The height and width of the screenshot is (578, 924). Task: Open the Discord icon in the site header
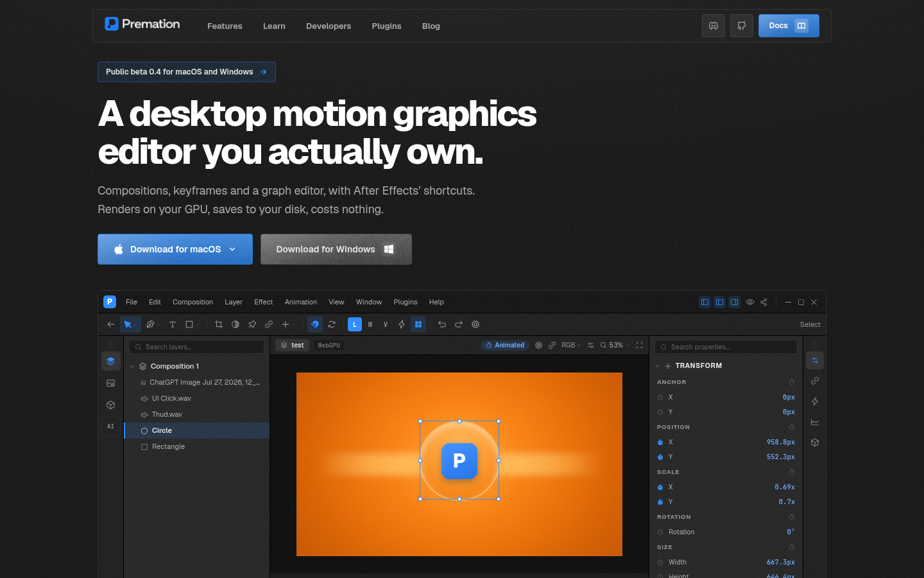714,26
